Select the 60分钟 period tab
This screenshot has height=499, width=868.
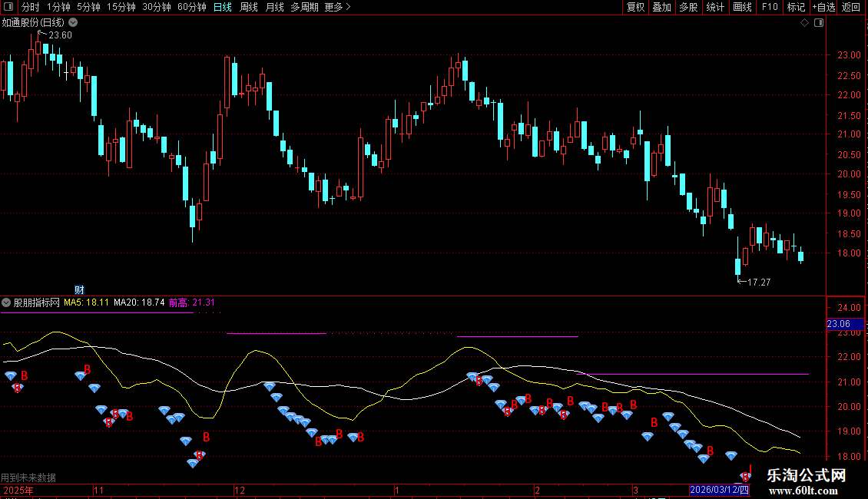coord(191,7)
